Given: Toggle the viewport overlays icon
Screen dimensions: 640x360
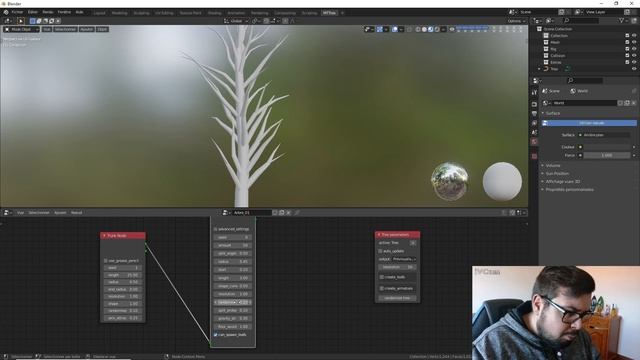Looking at the screenshot, I should tap(395, 29).
